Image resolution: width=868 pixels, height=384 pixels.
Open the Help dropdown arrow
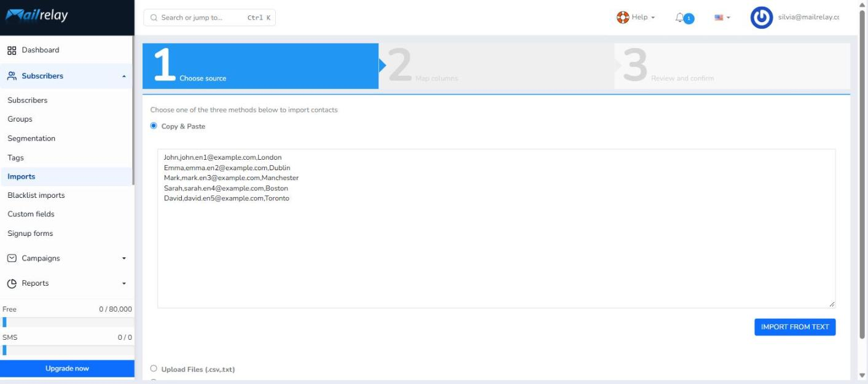pyautogui.click(x=652, y=18)
